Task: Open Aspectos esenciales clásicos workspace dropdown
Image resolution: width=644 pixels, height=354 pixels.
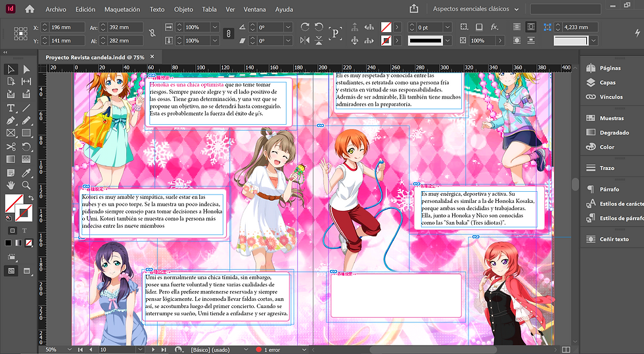Action: [x=476, y=9]
